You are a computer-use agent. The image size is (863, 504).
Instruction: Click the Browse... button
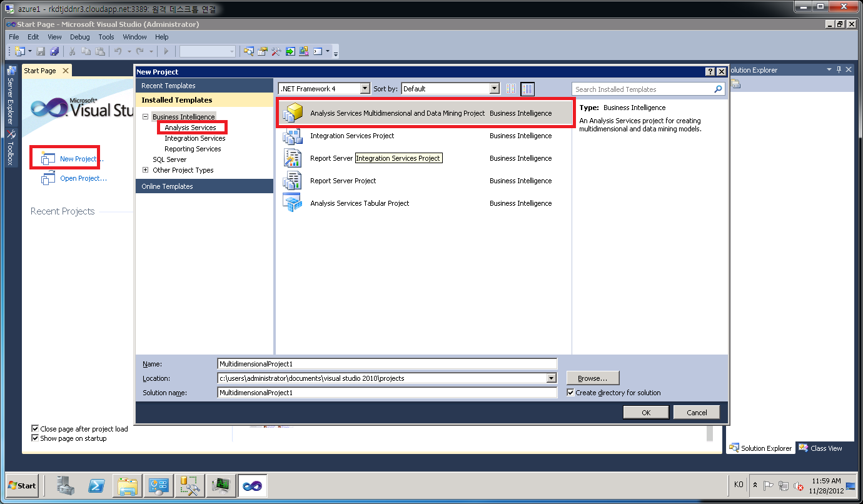(x=593, y=378)
